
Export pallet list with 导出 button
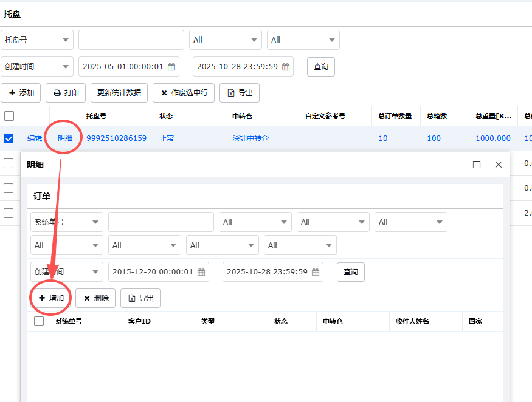pos(240,93)
